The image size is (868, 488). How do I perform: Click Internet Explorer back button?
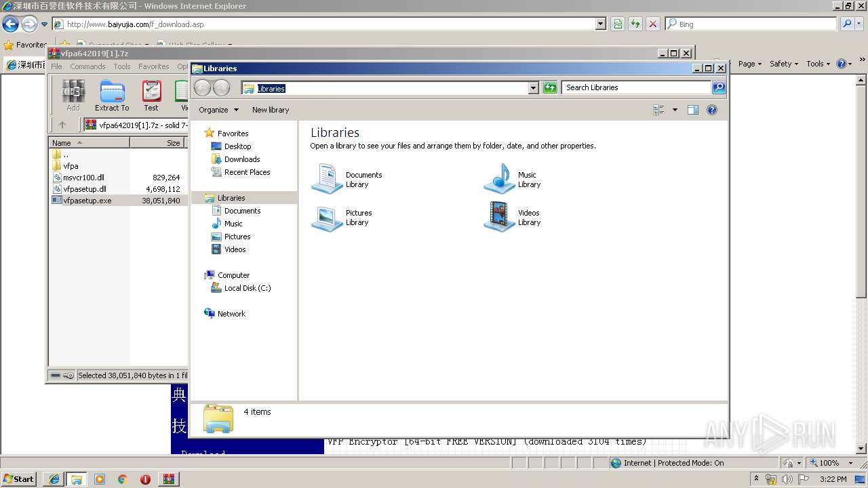[10, 24]
